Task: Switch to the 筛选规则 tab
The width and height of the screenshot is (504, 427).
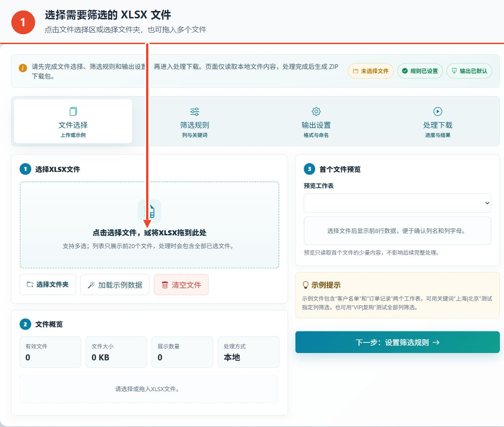Action: point(194,121)
